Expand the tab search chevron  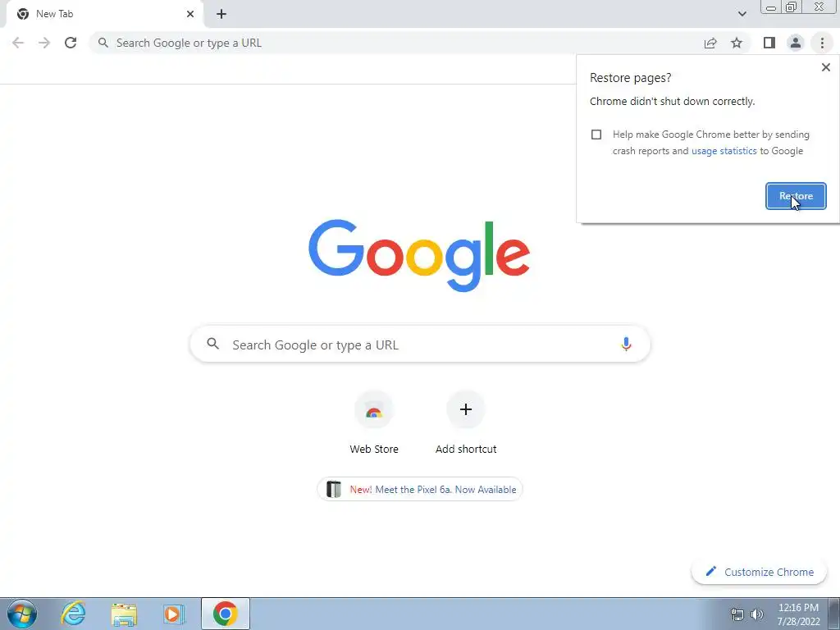coord(742,14)
